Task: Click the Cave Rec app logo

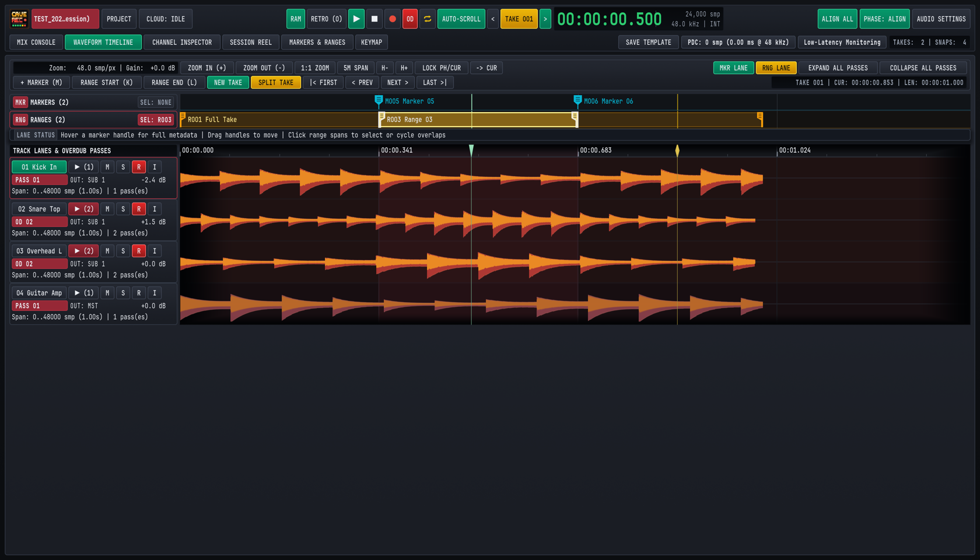Action: (x=19, y=19)
